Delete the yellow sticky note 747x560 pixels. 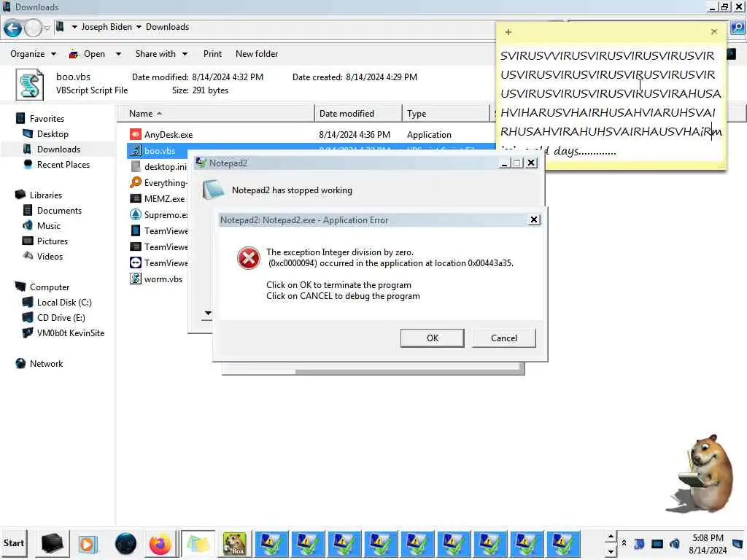(713, 32)
